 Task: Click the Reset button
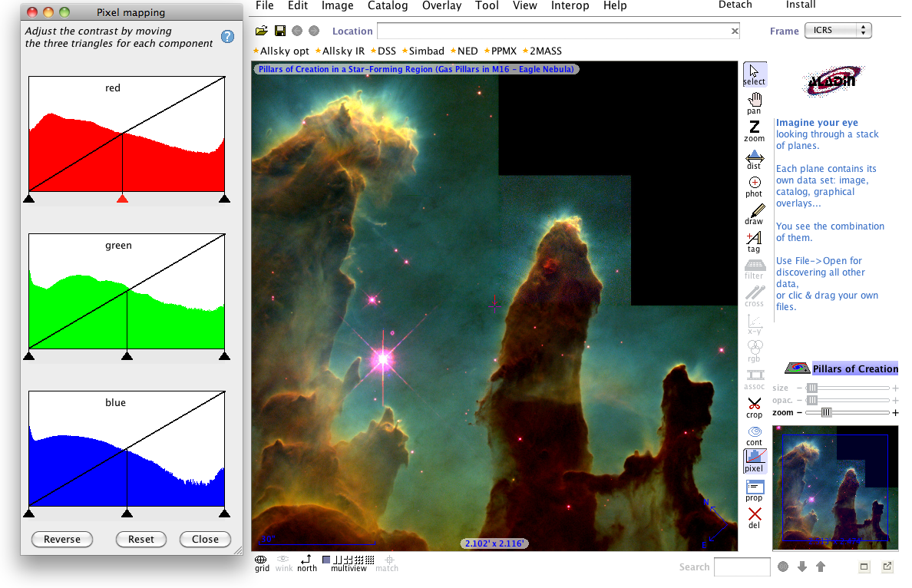[x=141, y=539]
